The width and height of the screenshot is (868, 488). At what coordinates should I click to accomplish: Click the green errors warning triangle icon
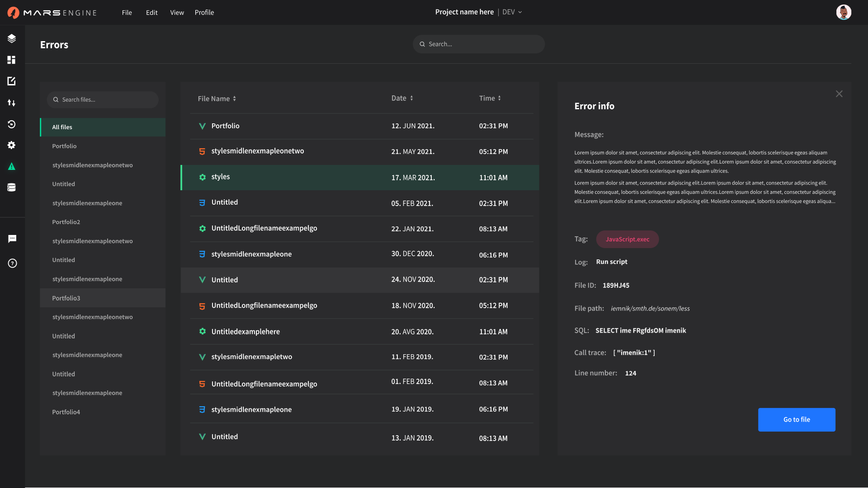click(12, 166)
